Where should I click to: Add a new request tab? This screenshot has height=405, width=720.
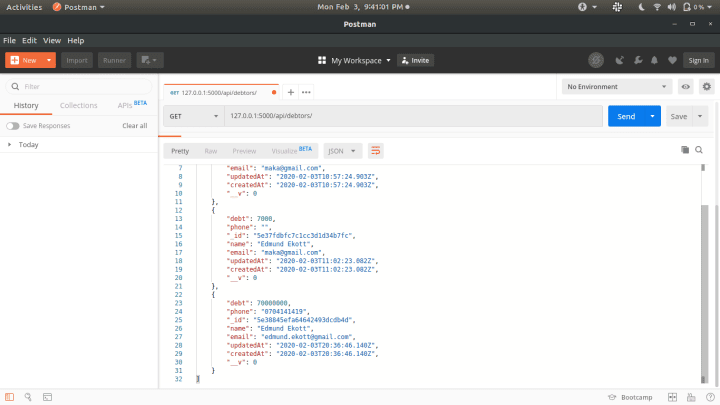[291, 92]
